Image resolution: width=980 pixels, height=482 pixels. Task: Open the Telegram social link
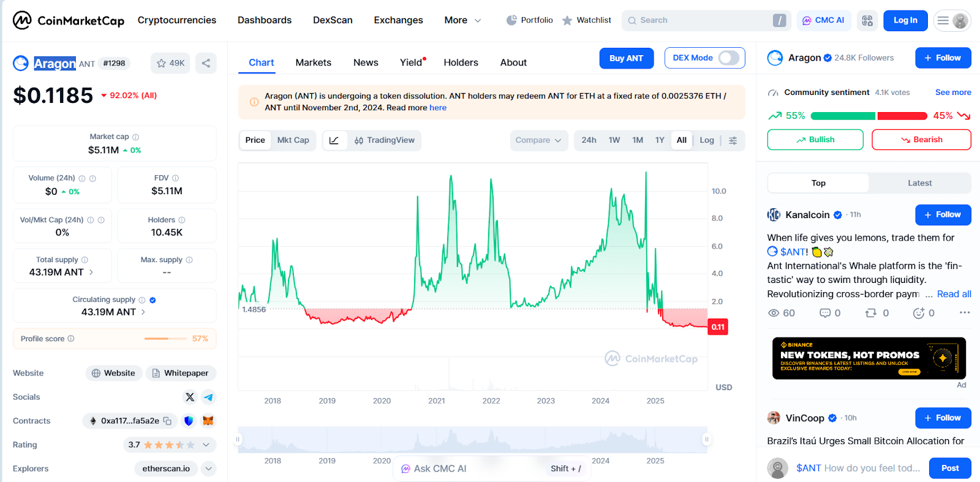click(208, 397)
